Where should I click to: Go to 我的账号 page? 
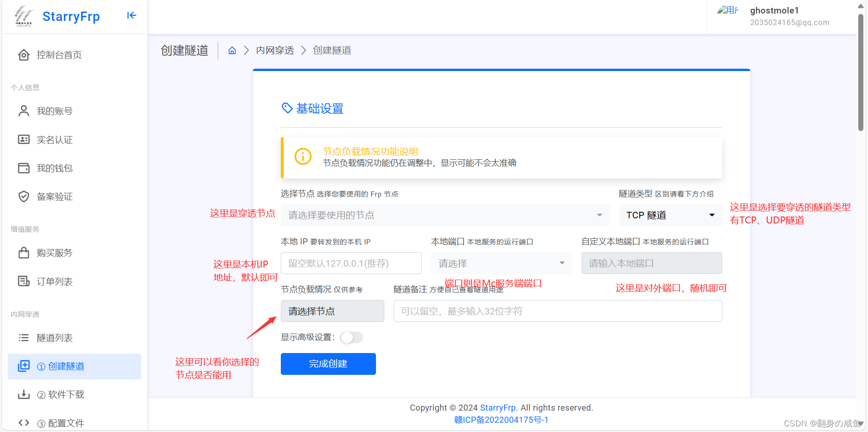(74, 111)
